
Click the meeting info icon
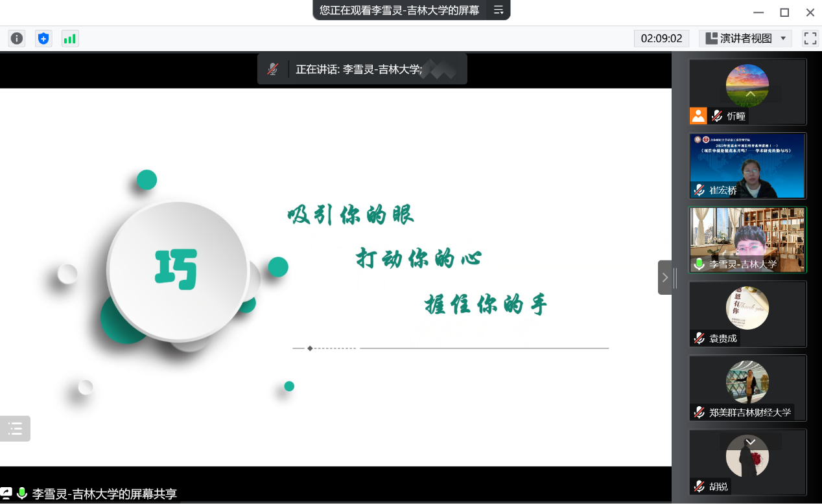pos(17,38)
